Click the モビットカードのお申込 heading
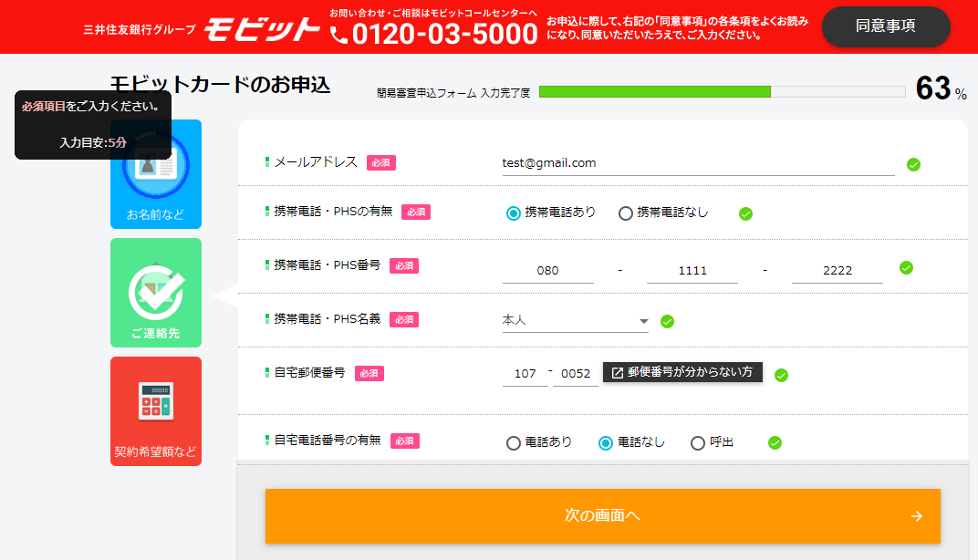This screenshot has width=978, height=560. tap(220, 84)
